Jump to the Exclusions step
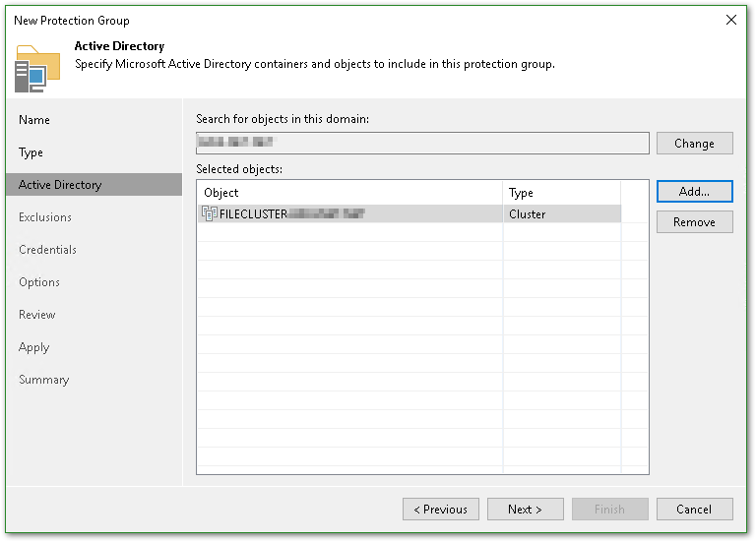This screenshot has width=756, height=542. point(45,217)
